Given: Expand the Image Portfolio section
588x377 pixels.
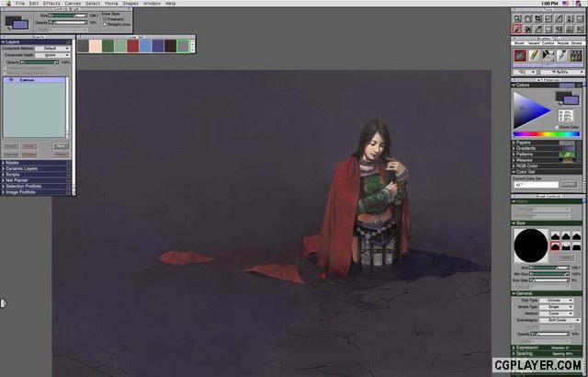Looking at the screenshot, I should tap(3, 192).
